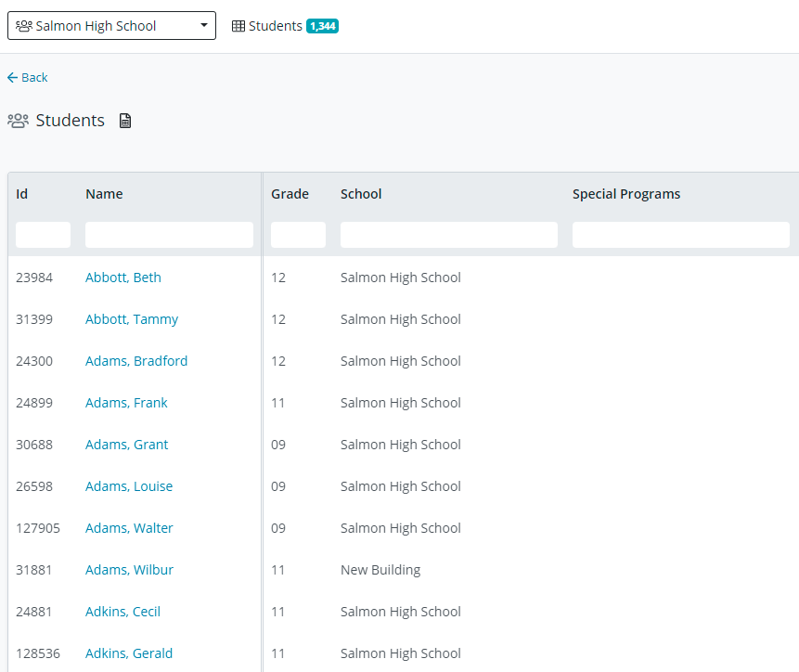The height and width of the screenshot is (672, 799).
Task: Open student Abbott, Beth
Action: (x=123, y=278)
